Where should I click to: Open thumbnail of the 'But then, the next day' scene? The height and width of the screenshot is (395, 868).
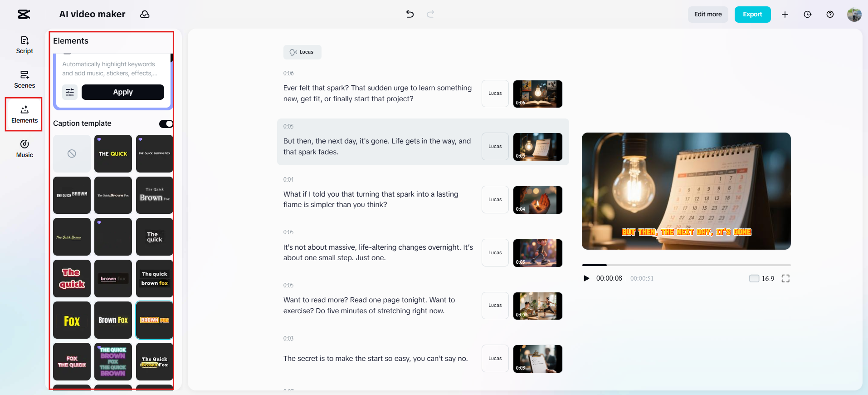[538, 147]
